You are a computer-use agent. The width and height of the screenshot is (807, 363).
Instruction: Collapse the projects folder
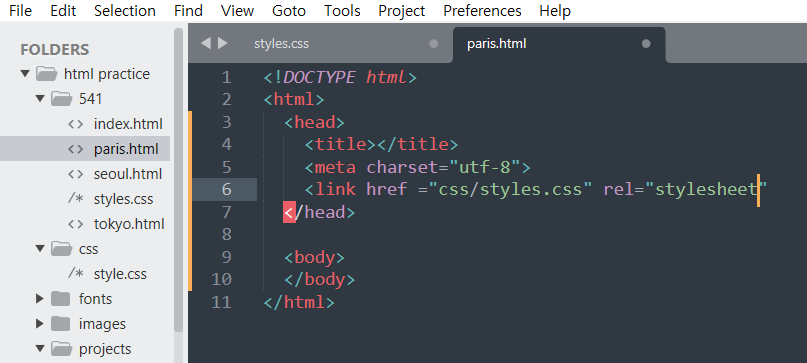coord(40,349)
